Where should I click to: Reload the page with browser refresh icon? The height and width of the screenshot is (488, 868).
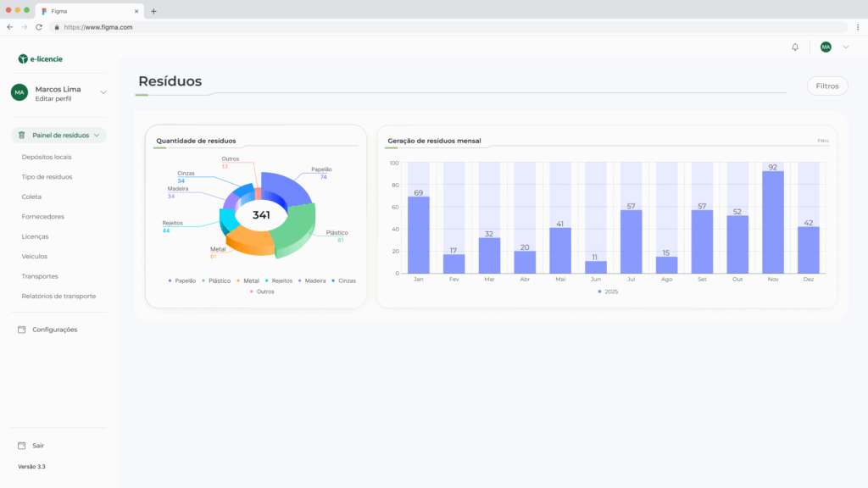(x=39, y=27)
